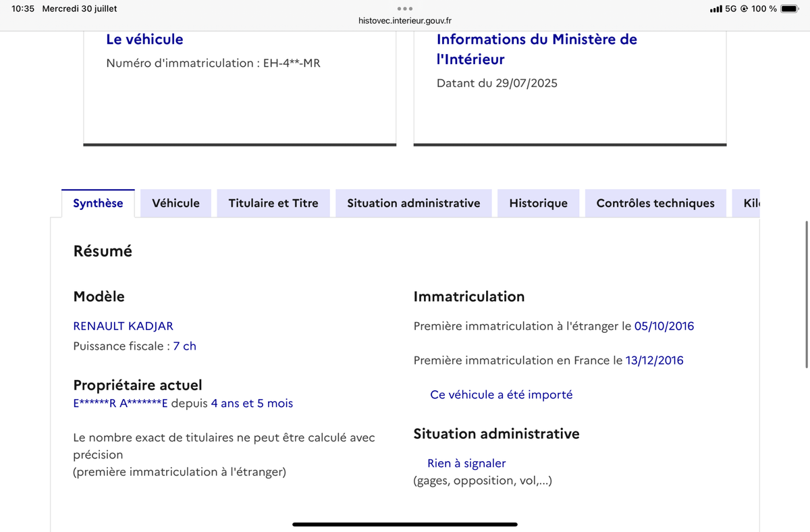
Task: Click the RENAULT KADJAR model text
Action: pos(123,326)
